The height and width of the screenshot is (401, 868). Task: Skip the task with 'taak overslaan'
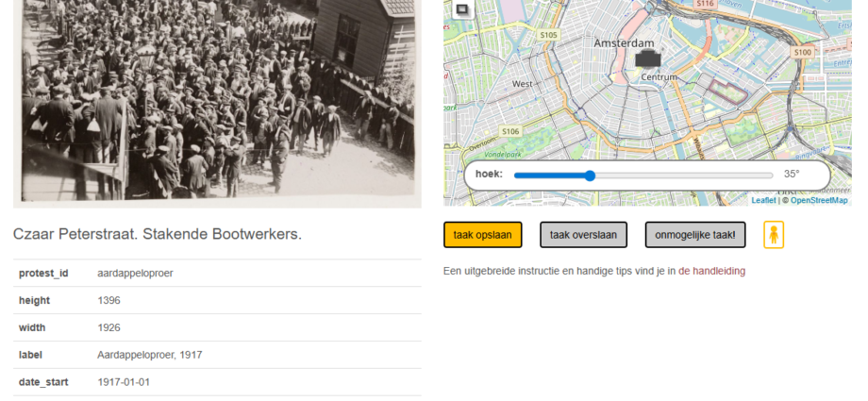583,235
